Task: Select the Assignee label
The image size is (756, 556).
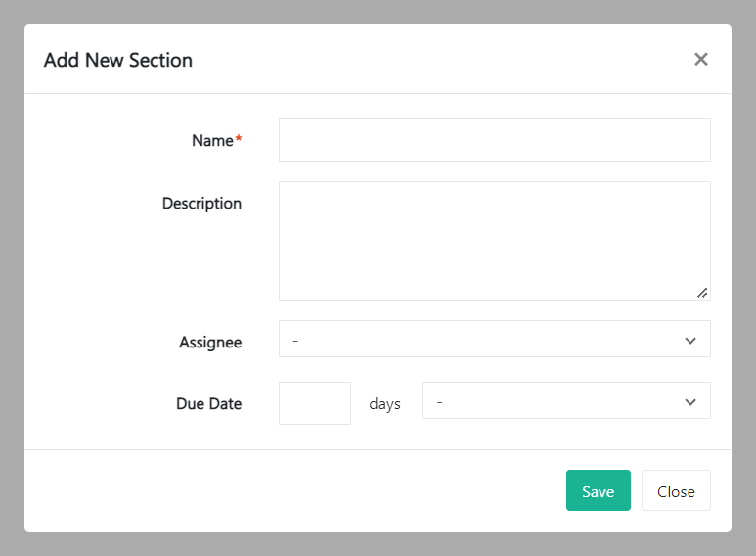Action: 210,343
